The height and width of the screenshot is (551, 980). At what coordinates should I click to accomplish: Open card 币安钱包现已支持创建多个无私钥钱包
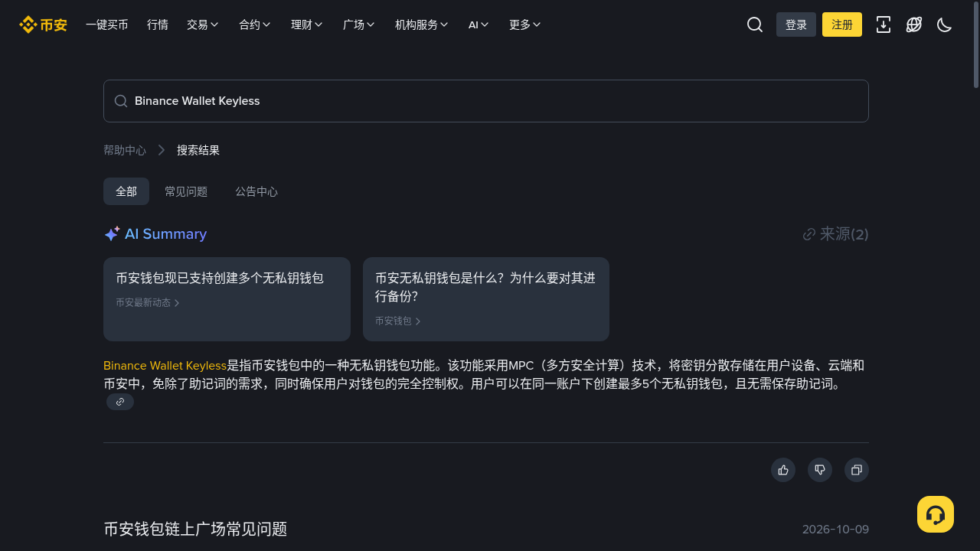tap(227, 299)
